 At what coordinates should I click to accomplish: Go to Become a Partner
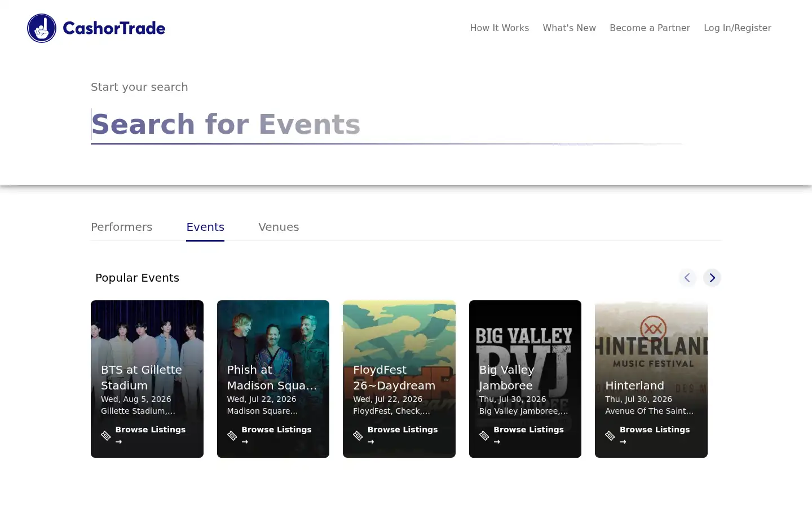pyautogui.click(x=650, y=28)
